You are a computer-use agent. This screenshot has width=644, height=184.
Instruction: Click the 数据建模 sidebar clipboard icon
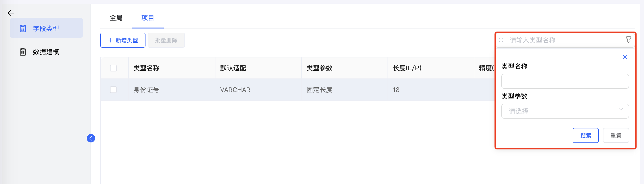[23, 52]
